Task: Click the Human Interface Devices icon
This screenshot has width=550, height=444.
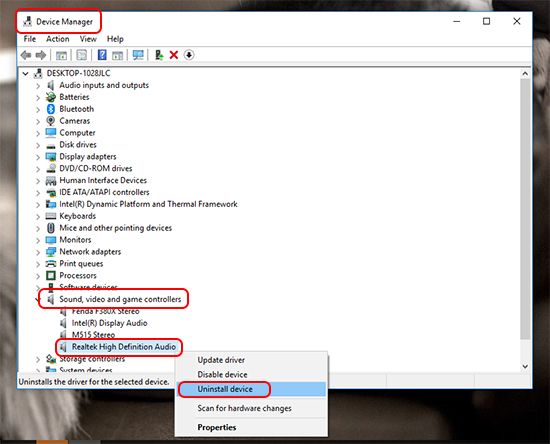Action: (x=51, y=180)
